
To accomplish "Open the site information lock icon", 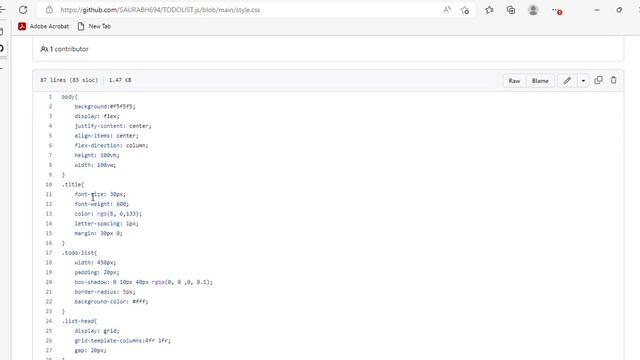I will tap(49, 10).
